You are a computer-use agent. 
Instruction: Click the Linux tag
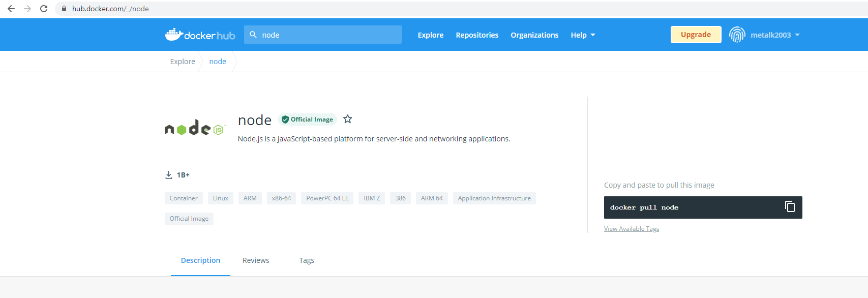[x=221, y=198]
